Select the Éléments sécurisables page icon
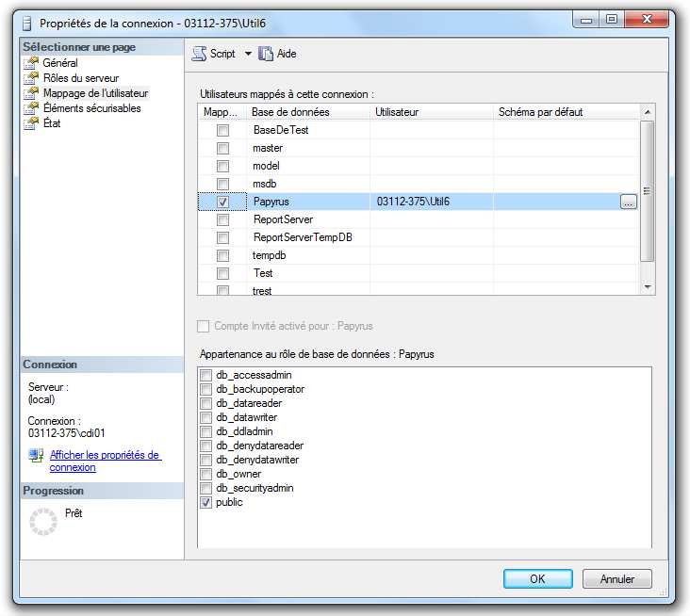Screen dimensions: 690x616 pos(31,108)
